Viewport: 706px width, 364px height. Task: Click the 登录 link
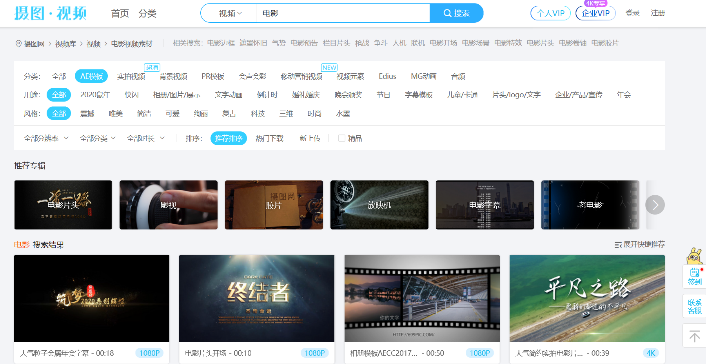(x=632, y=13)
